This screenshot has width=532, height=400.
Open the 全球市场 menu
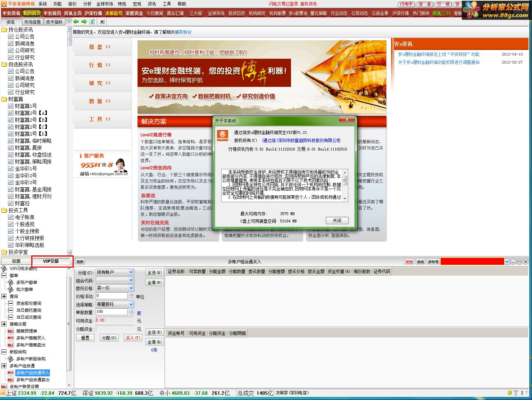coord(105,4)
